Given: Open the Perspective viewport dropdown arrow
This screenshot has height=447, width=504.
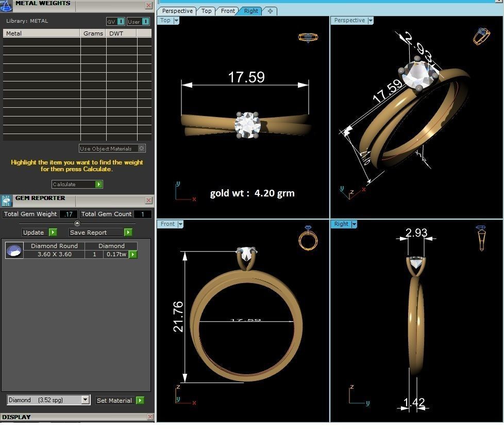Looking at the screenshot, I should point(371,21).
